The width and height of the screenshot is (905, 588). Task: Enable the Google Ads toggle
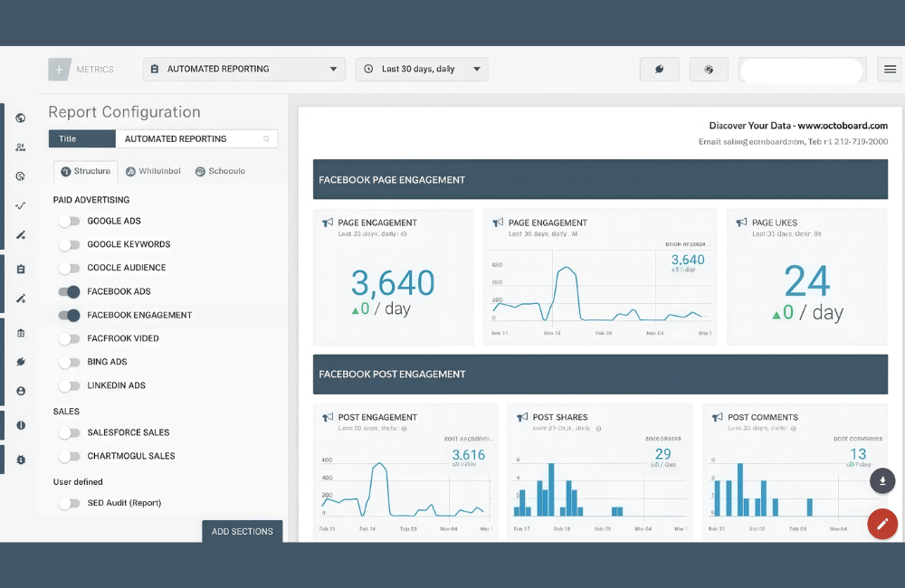point(70,221)
